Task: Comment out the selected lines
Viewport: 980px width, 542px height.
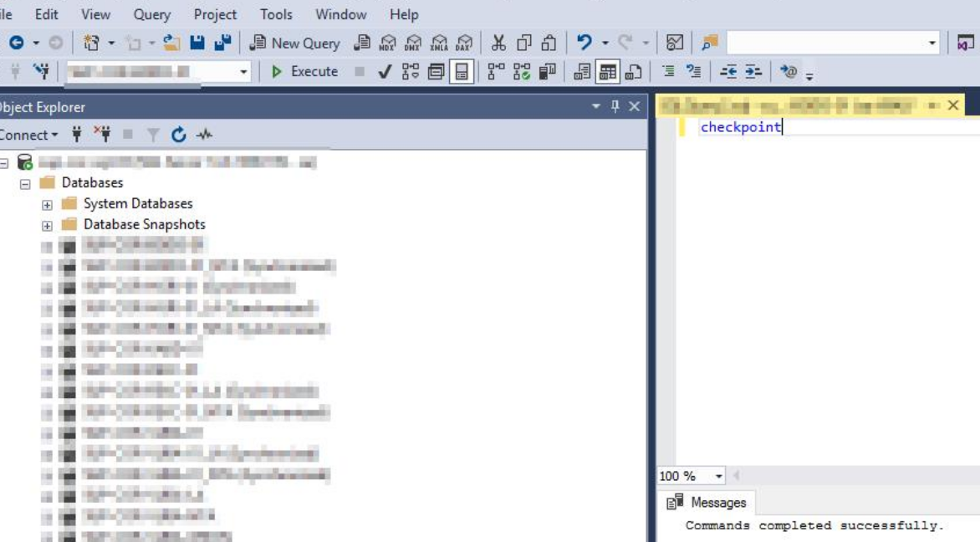Action: 668,71
